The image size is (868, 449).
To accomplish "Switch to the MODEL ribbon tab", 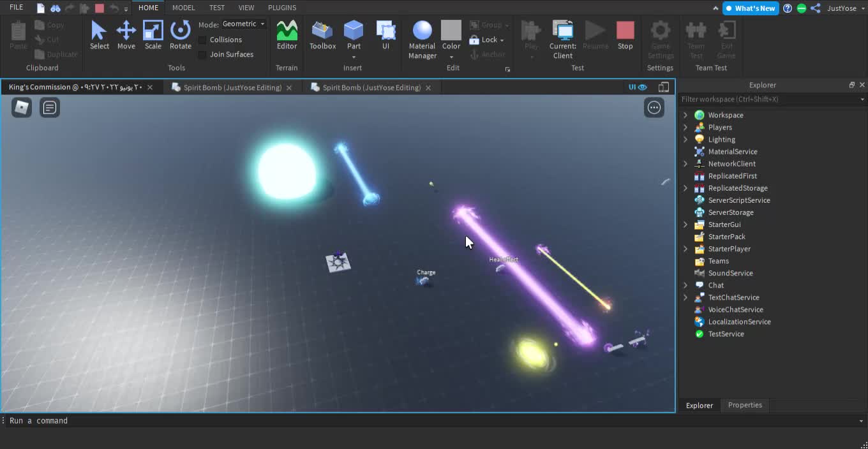I will coord(184,8).
